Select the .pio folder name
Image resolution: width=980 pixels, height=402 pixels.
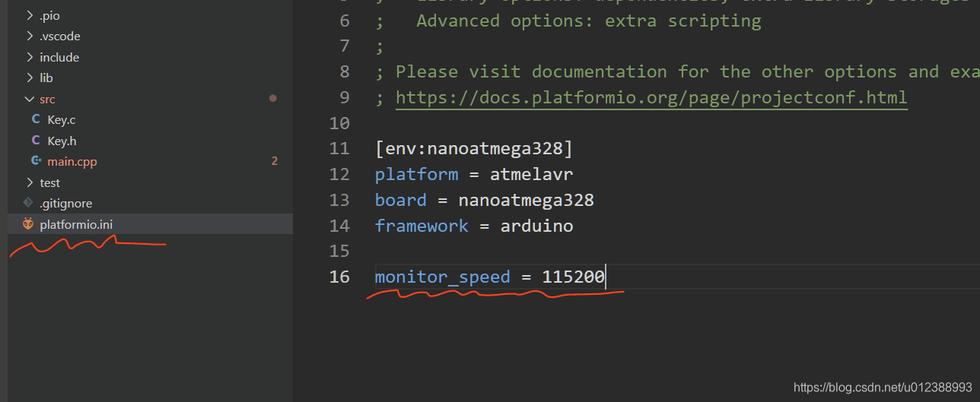(x=50, y=15)
